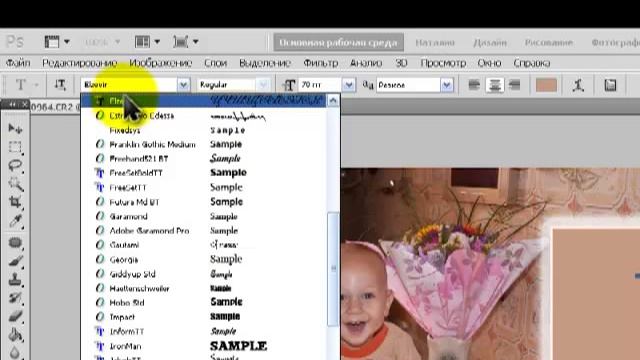Select the Move tool
The width and height of the screenshot is (640, 360).
click(15, 129)
